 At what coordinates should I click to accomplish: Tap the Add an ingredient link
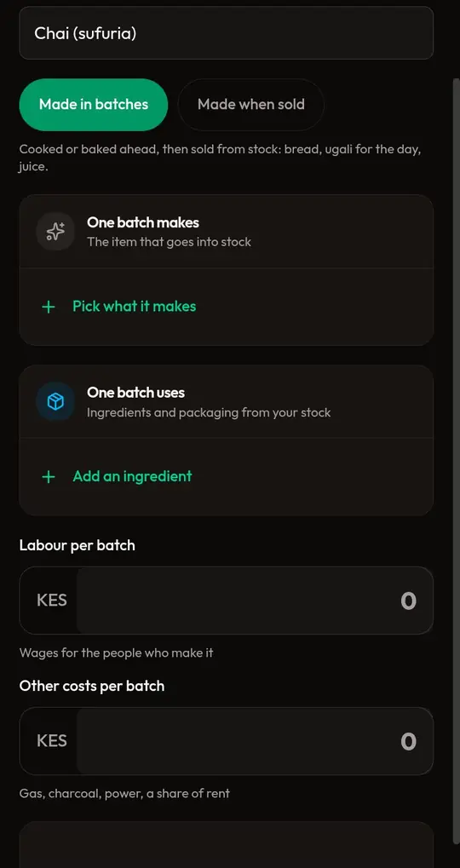[x=132, y=476]
